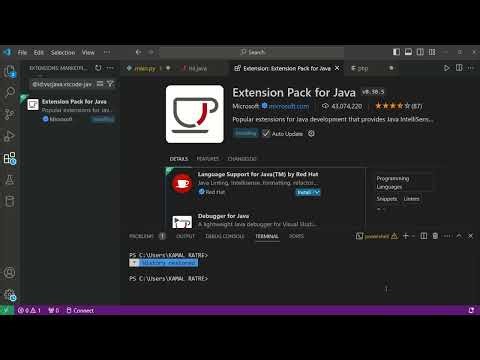Open the Explorer view in activity bar
The height and width of the screenshot is (360, 480).
click(x=10, y=71)
